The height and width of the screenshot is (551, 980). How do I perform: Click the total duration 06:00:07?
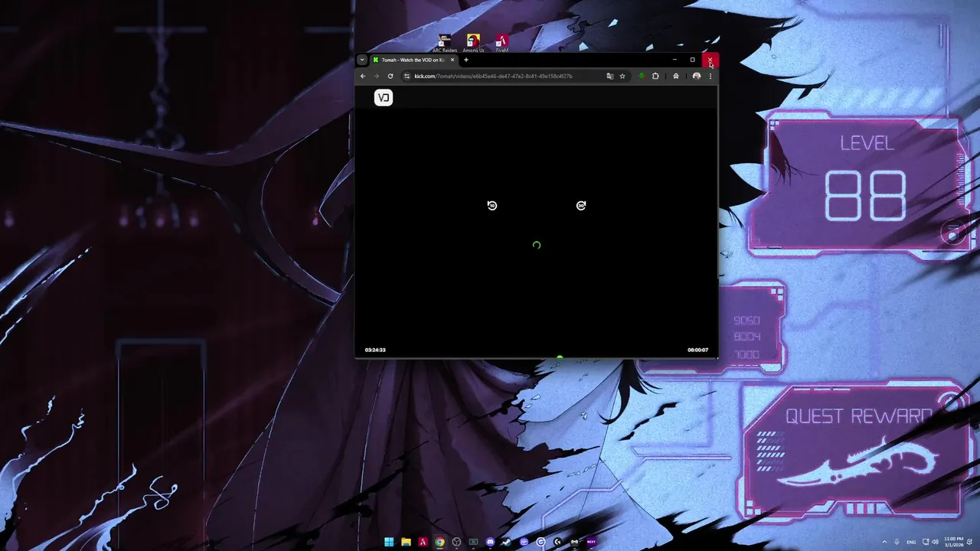pos(697,350)
